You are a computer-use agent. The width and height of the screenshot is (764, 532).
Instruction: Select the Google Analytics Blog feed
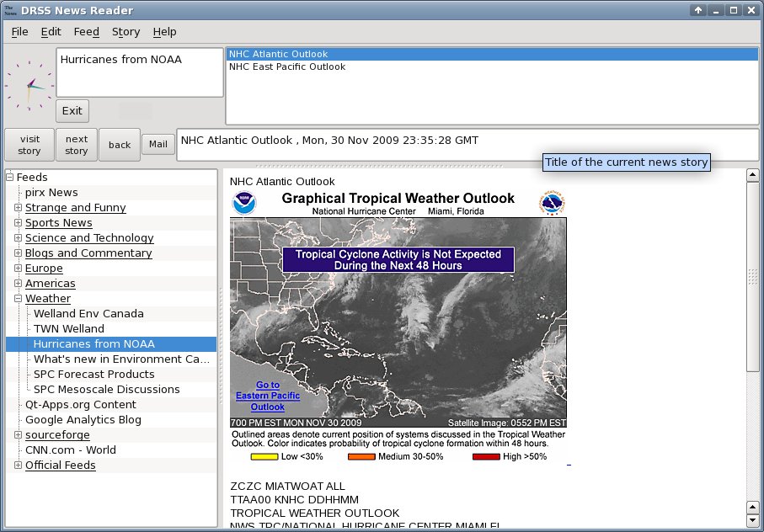click(x=83, y=419)
